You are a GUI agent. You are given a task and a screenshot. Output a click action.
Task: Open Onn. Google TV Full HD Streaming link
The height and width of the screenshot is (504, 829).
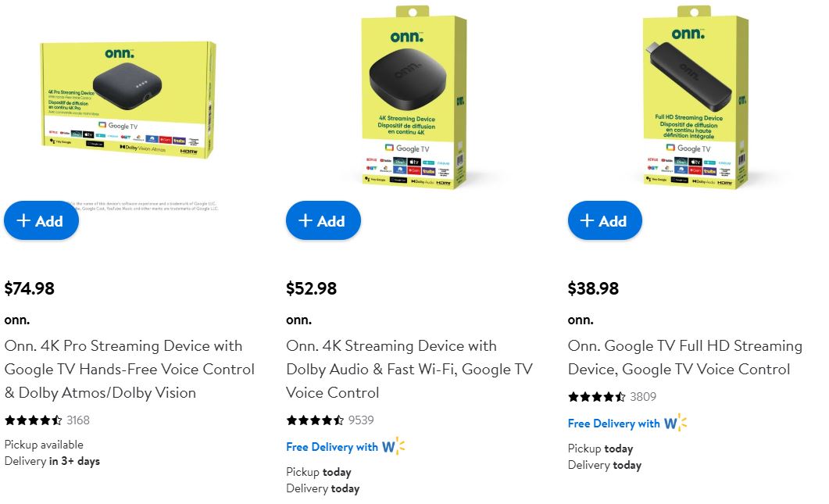(685, 358)
